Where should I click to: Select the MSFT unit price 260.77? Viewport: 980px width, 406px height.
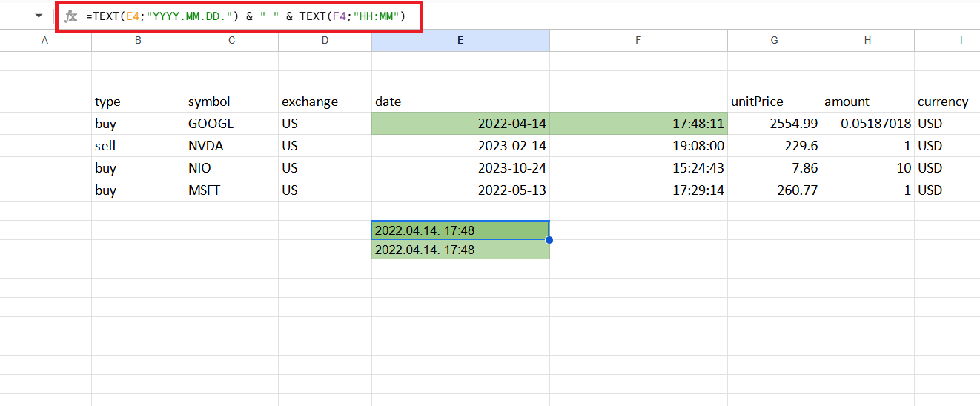pyautogui.click(x=774, y=190)
